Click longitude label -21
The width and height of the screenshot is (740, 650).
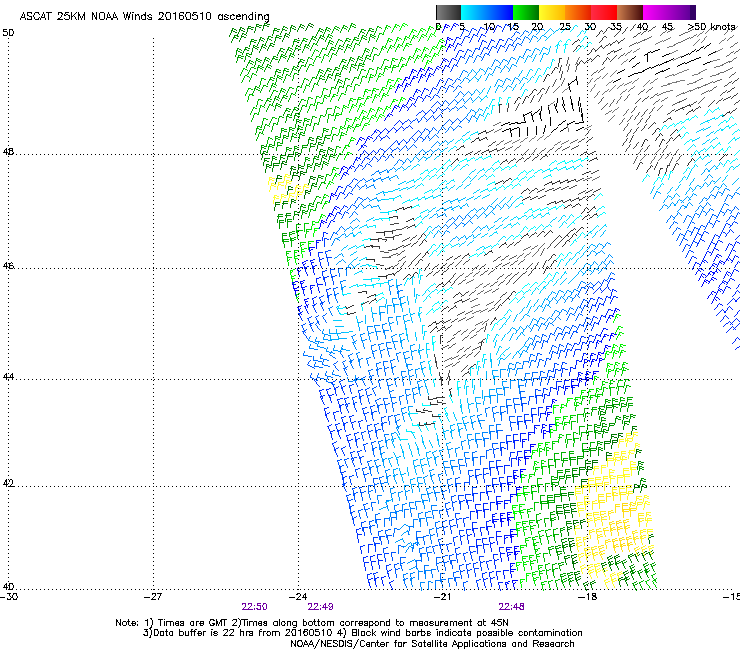tap(442, 597)
